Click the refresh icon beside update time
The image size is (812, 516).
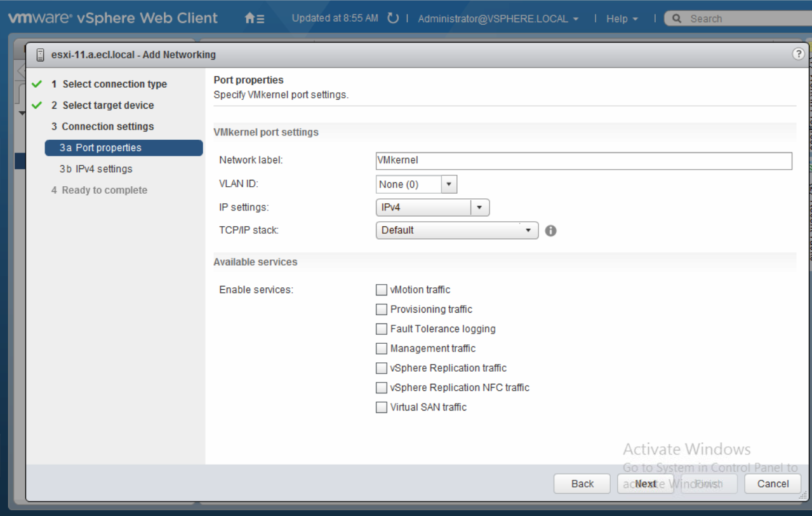tap(393, 18)
